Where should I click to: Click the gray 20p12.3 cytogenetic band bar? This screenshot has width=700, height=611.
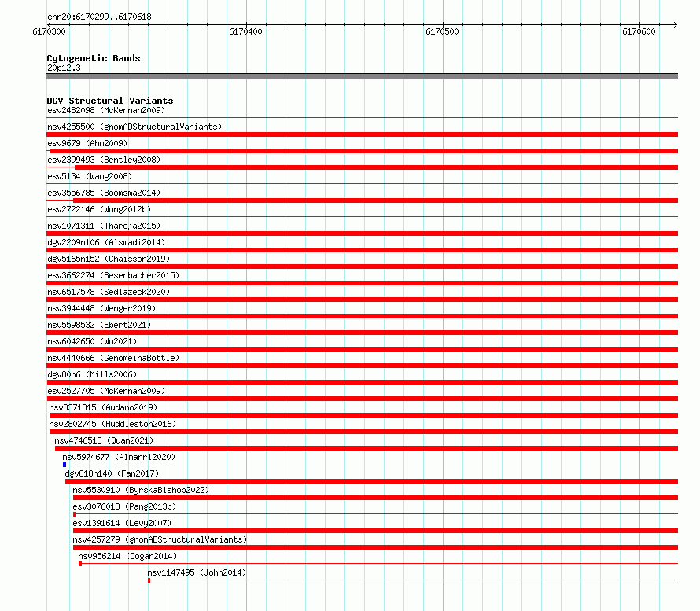(362, 76)
